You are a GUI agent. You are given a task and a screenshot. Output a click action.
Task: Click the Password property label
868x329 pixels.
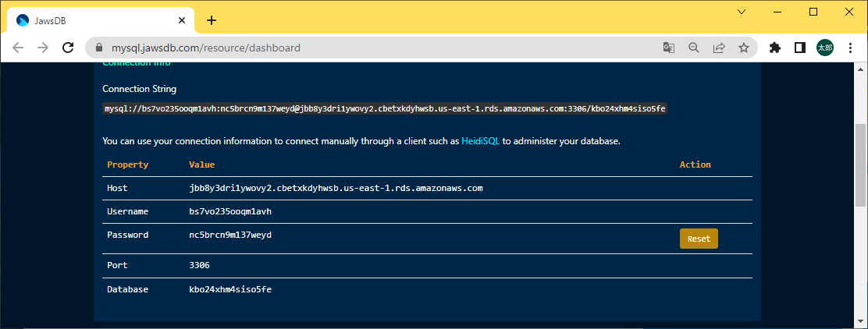pos(128,235)
